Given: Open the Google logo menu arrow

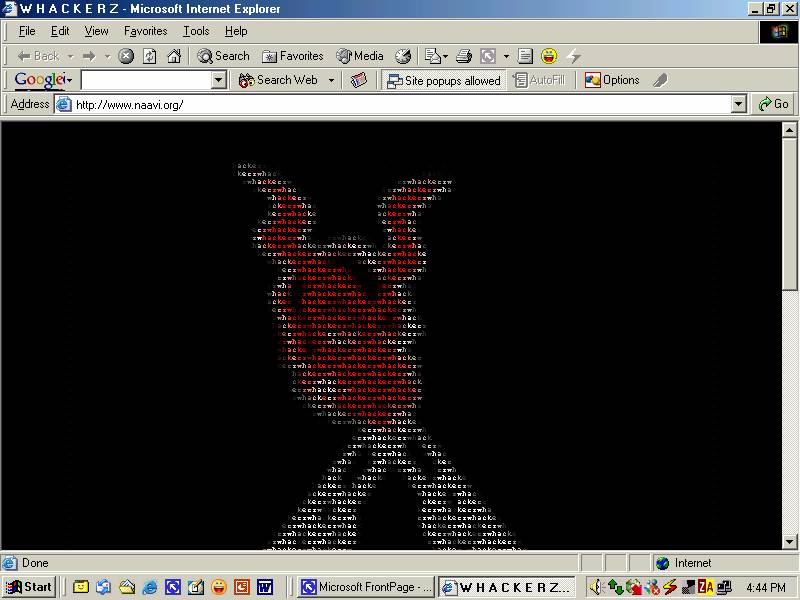Looking at the screenshot, I should point(69,80).
